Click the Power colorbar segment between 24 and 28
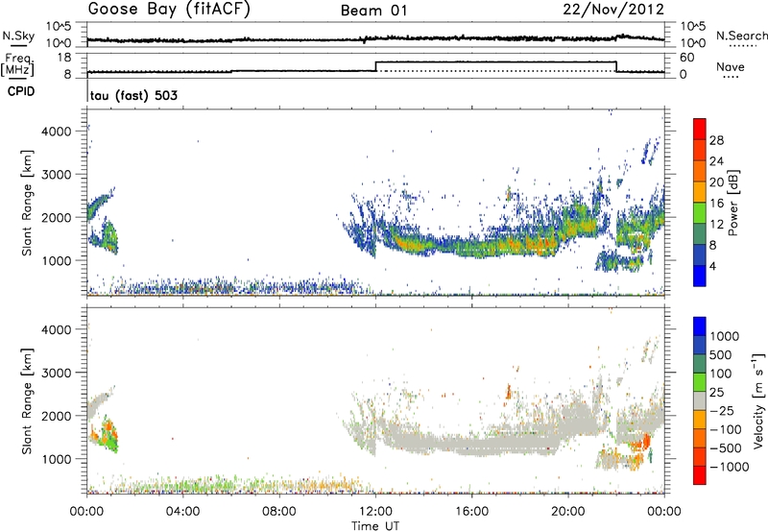 700,150
